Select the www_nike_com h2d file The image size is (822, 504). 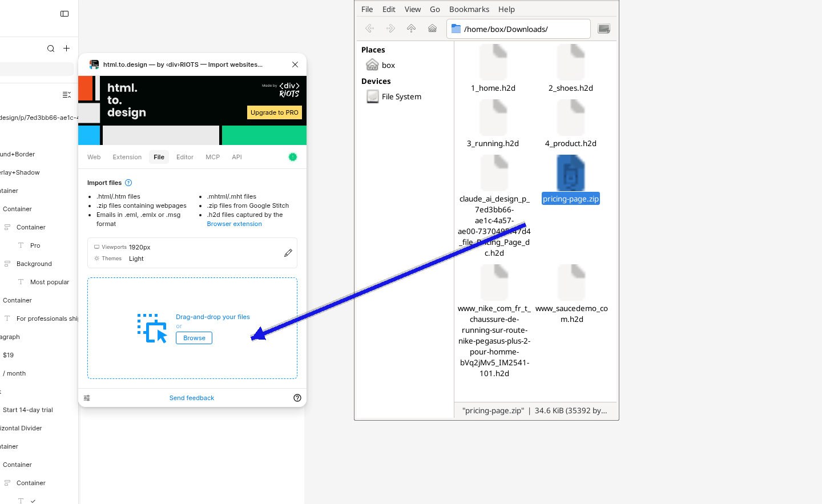[494, 321]
